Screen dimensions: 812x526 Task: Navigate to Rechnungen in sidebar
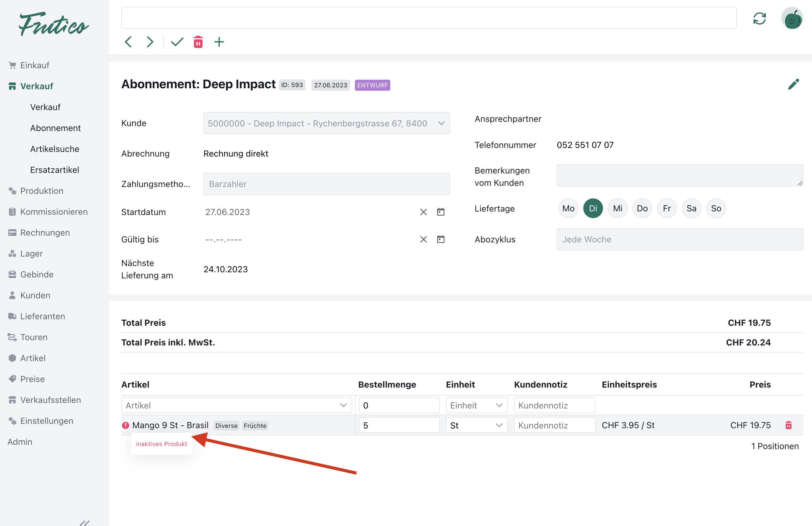pyautogui.click(x=45, y=233)
